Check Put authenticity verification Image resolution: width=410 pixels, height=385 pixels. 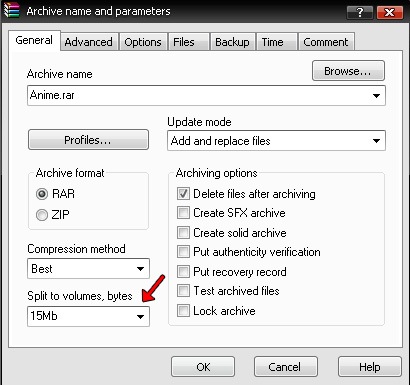183,252
